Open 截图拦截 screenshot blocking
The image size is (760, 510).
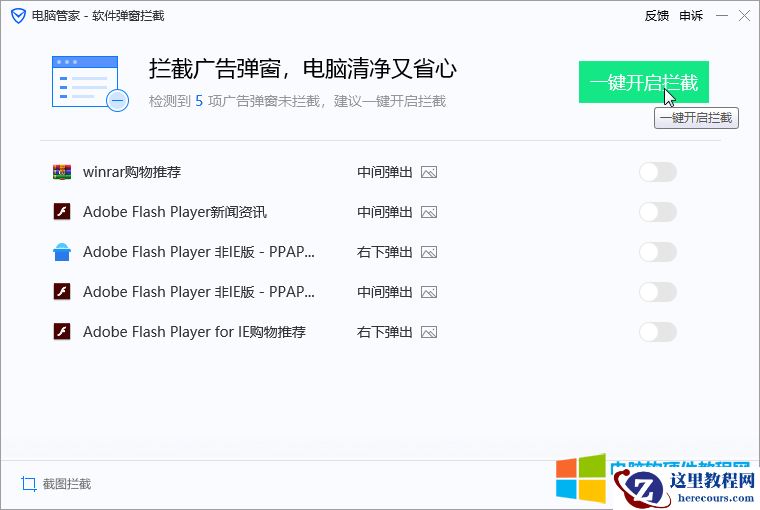56,484
